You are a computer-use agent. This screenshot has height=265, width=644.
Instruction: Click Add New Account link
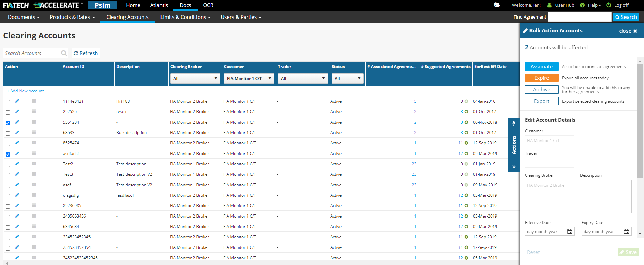point(26,91)
